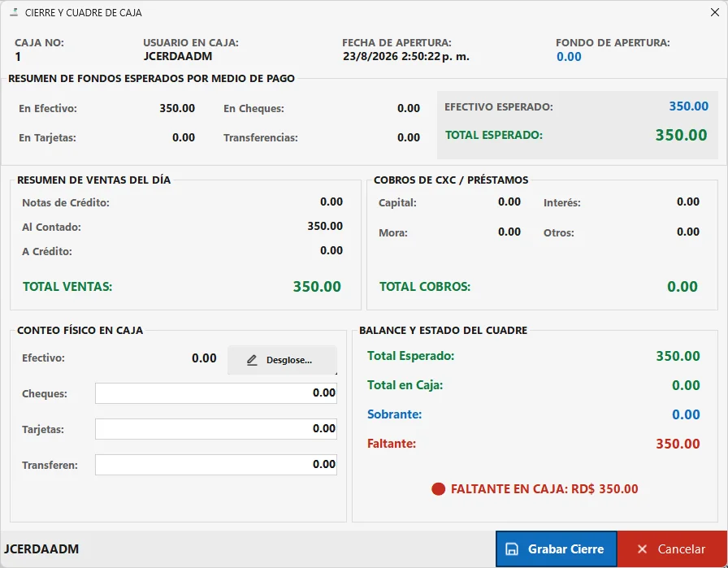728x568 pixels.
Task: Click the A Crédito value 0.00
Action: coord(331,250)
